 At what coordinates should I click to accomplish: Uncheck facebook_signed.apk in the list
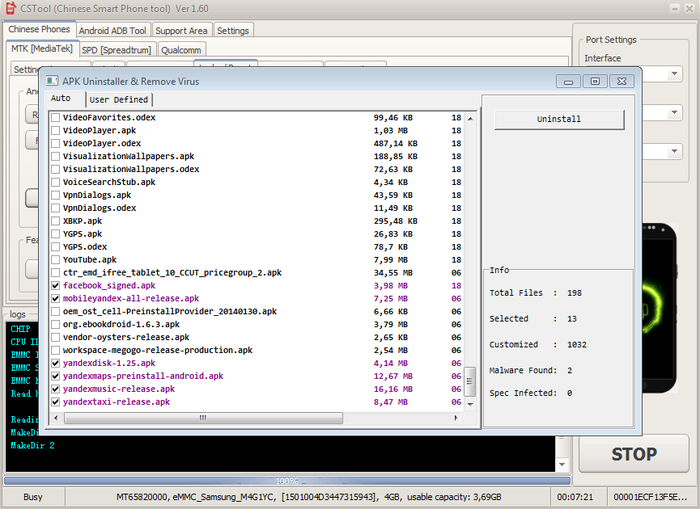[56, 286]
